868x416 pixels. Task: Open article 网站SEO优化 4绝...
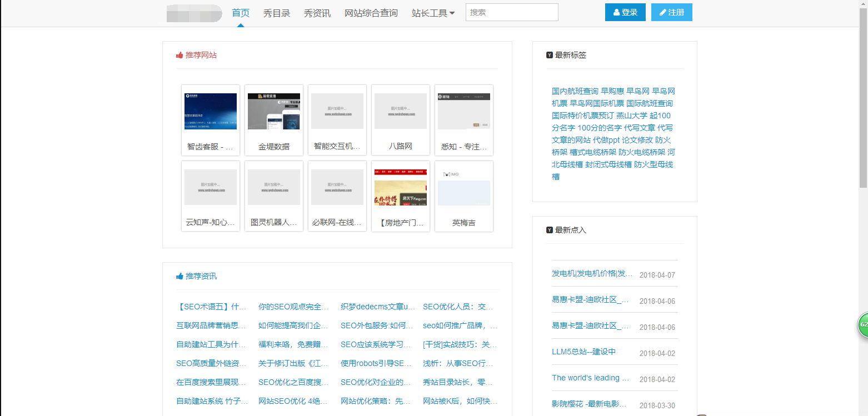[x=293, y=401]
